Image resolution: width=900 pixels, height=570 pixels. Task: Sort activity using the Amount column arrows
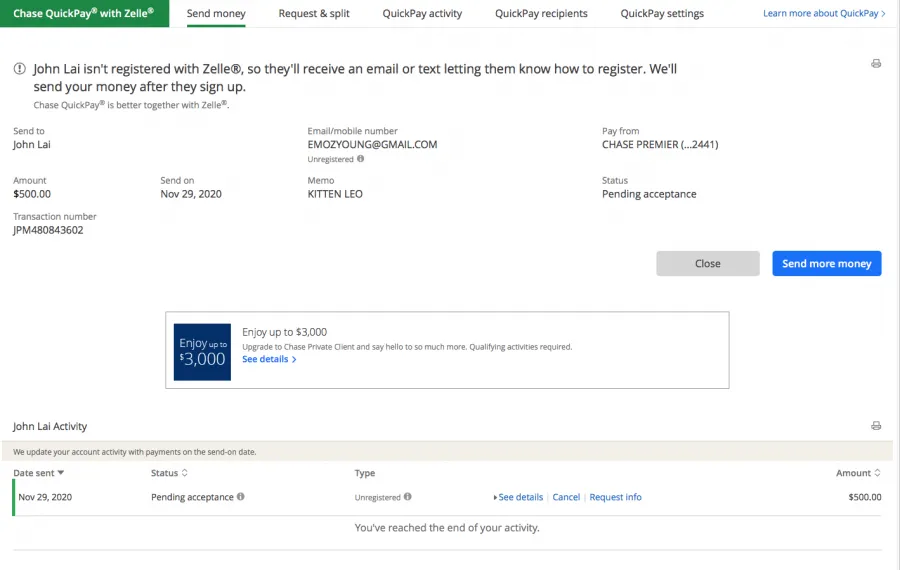pos(877,472)
